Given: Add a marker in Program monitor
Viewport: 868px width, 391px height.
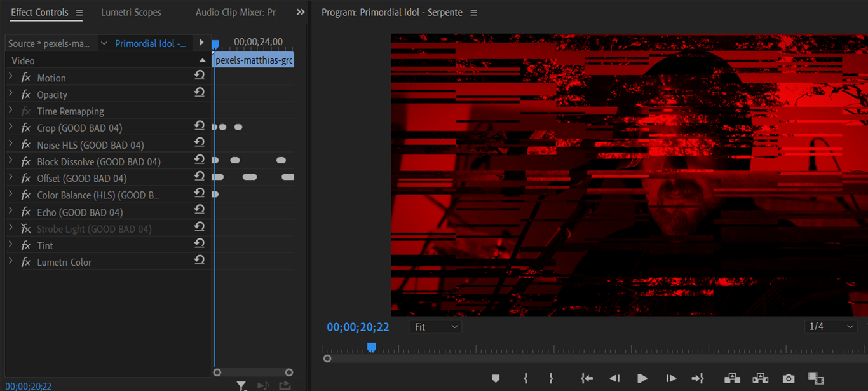Looking at the screenshot, I should [x=496, y=378].
